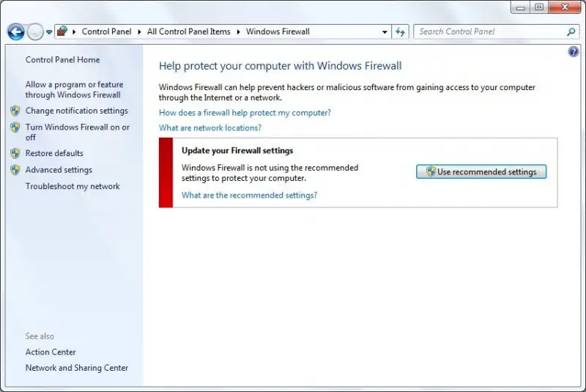Go to Control Panel Home
The width and height of the screenshot is (586, 392).
(63, 60)
